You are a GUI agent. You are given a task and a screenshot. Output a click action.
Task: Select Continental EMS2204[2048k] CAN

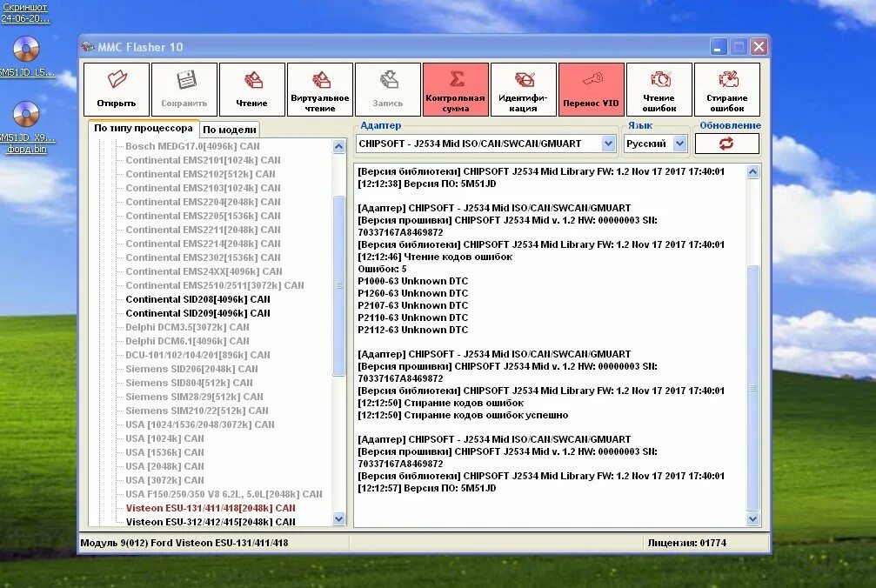point(203,202)
